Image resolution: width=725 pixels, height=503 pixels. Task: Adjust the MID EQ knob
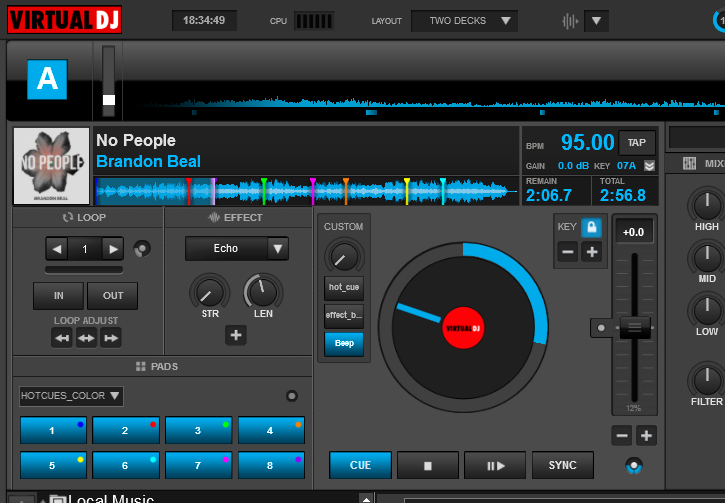coord(707,257)
